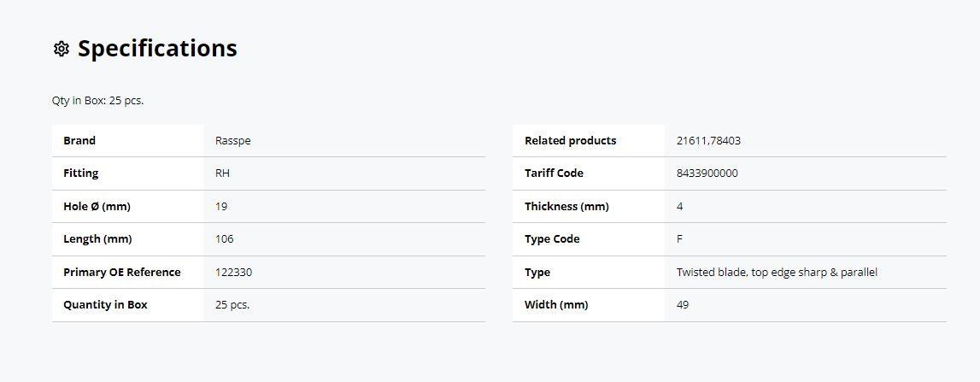Click the Specifications heading
Viewport: 980px width, 382px height.
pos(157,48)
